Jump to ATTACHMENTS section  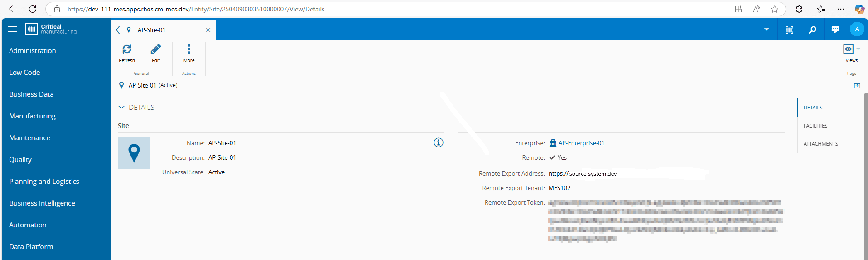point(821,144)
